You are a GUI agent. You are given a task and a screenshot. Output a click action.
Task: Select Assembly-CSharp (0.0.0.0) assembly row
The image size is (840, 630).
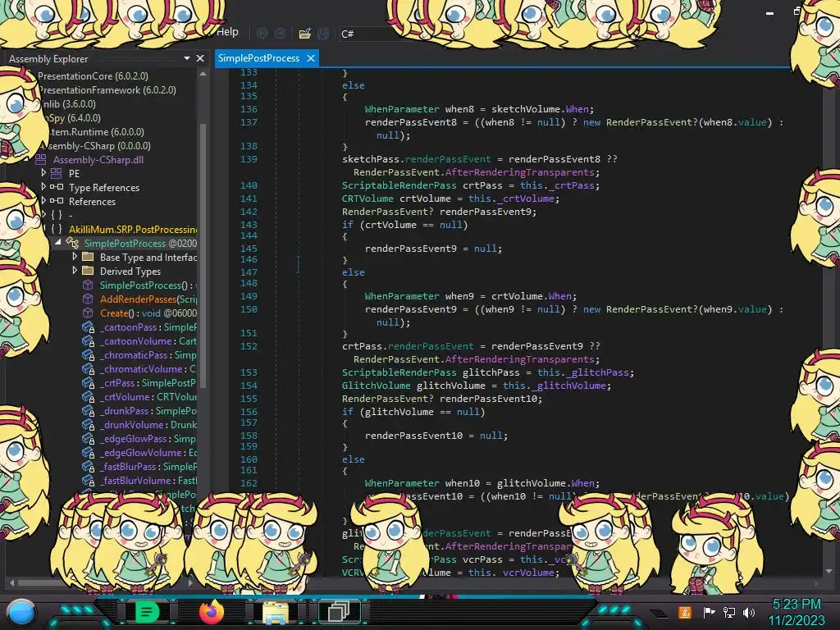pos(97,146)
